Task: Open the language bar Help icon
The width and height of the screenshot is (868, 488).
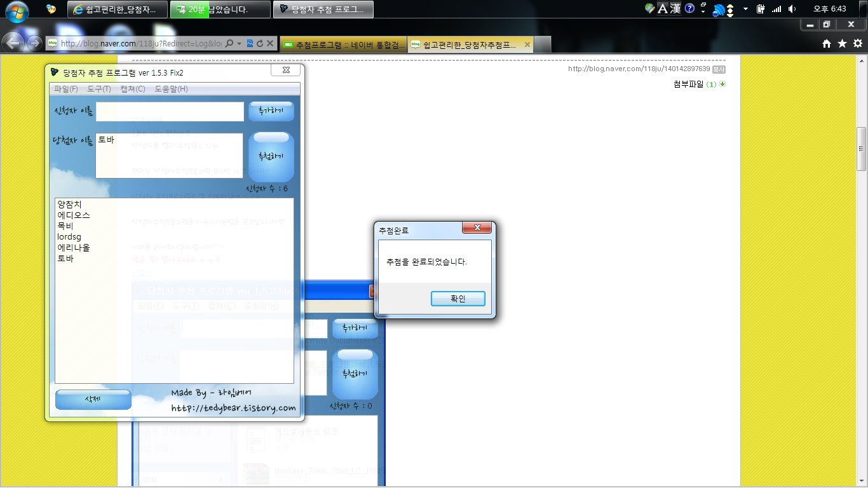Action: (689, 9)
